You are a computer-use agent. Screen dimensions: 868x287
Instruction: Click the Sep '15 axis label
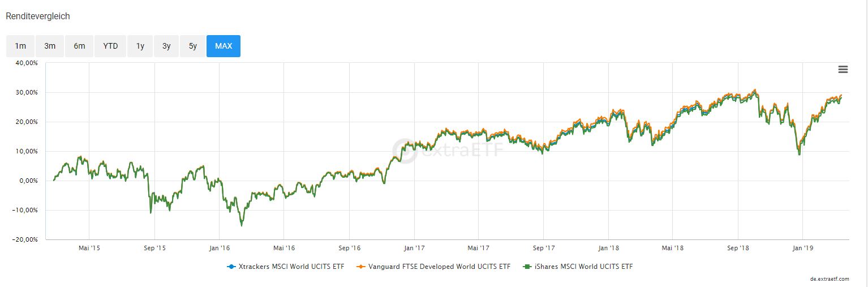click(154, 248)
